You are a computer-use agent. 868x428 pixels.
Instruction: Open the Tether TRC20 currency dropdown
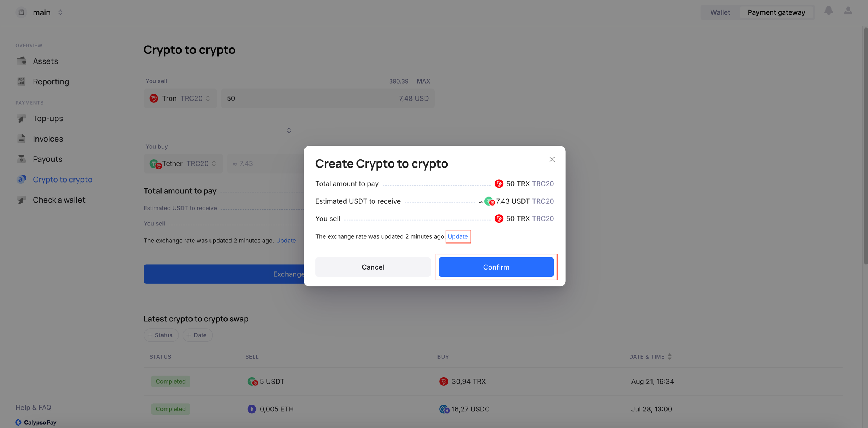coord(183,164)
